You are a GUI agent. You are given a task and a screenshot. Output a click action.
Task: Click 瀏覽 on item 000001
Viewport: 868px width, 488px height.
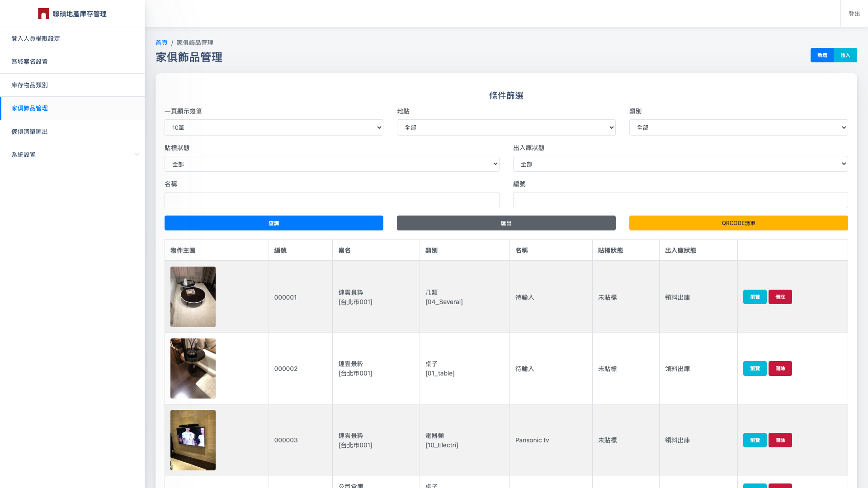pos(755,297)
